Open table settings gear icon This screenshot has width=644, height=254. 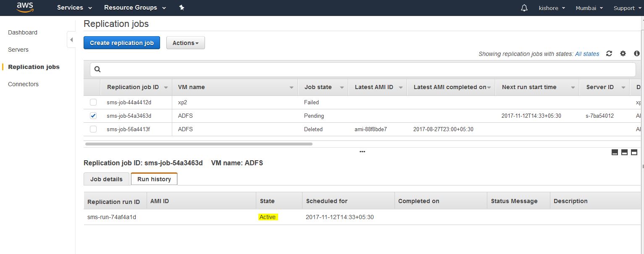(x=623, y=53)
